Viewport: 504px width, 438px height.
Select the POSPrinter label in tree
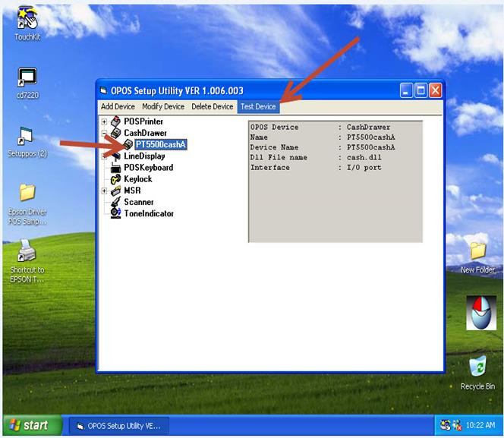click(x=143, y=121)
